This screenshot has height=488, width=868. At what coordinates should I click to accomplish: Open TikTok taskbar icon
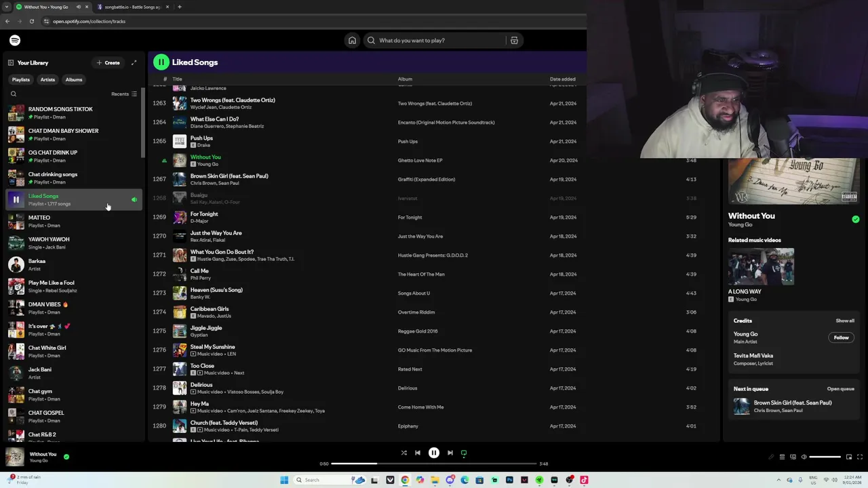(x=584, y=480)
